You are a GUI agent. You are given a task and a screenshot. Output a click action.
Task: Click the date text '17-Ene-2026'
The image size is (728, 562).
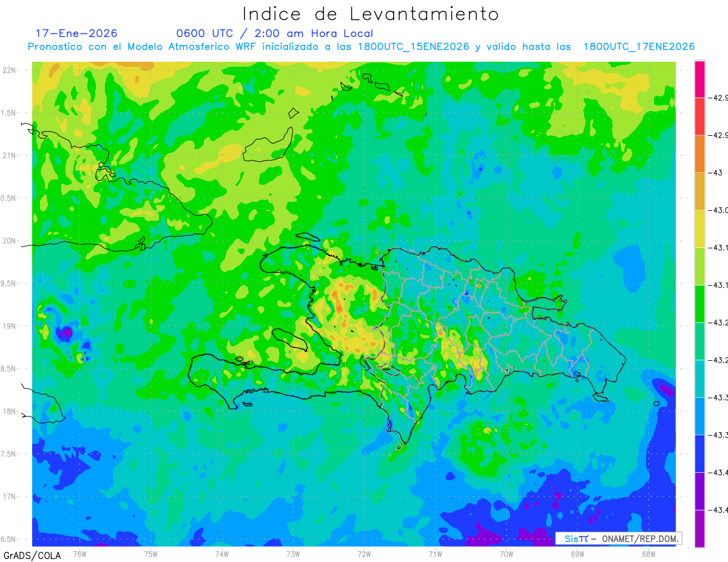pyautogui.click(x=76, y=33)
